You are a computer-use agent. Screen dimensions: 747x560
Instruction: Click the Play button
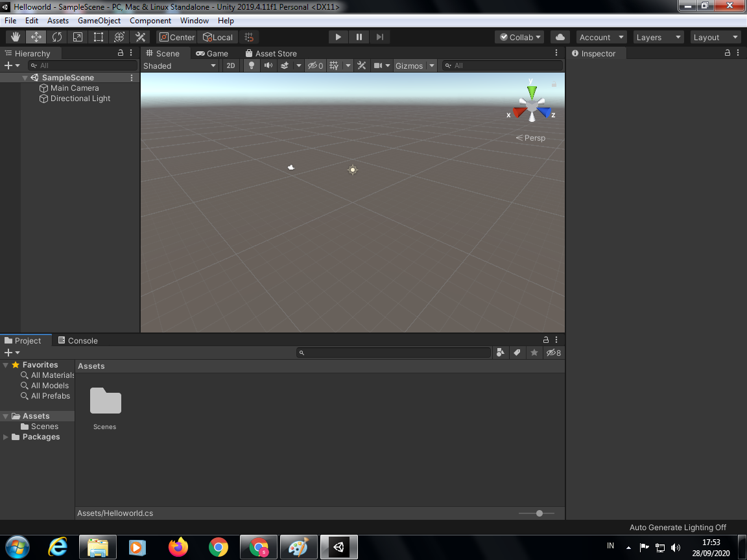(x=338, y=37)
